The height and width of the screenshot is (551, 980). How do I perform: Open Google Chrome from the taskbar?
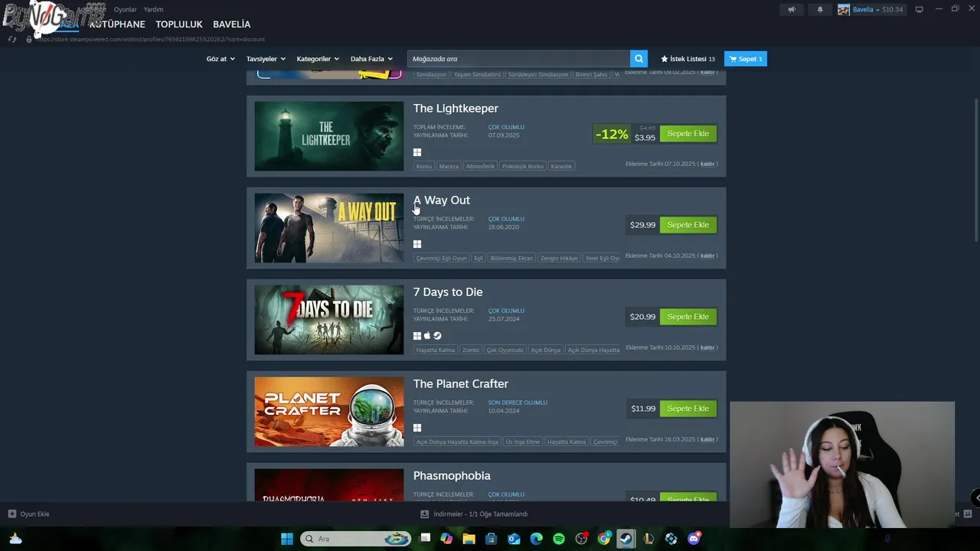(x=604, y=539)
